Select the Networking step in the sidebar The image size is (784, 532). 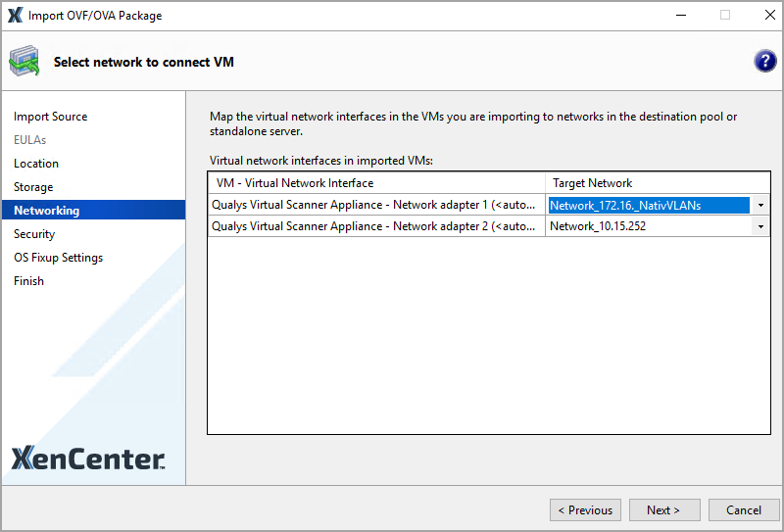coord(47,211)
